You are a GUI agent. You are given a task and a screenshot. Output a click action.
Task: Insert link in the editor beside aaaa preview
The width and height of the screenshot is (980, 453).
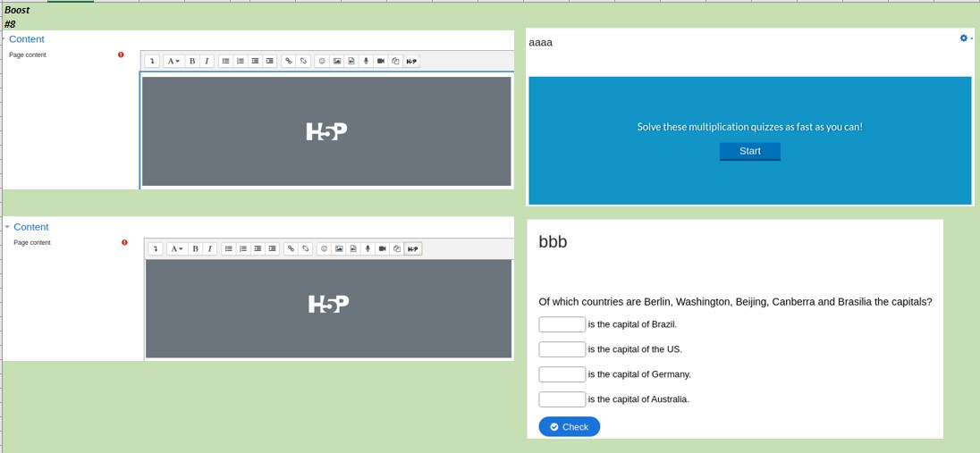pos(289,62)
